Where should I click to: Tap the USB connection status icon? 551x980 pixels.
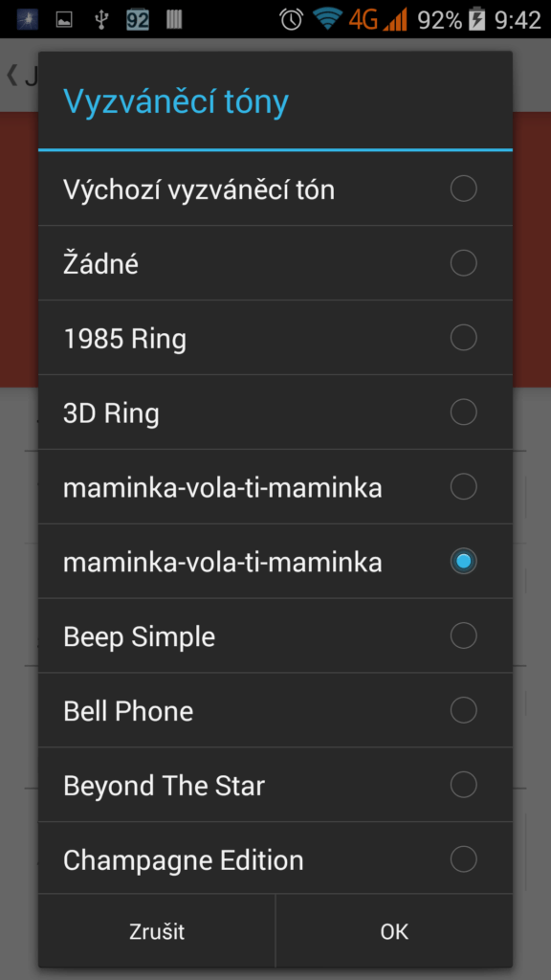(100, 20)
